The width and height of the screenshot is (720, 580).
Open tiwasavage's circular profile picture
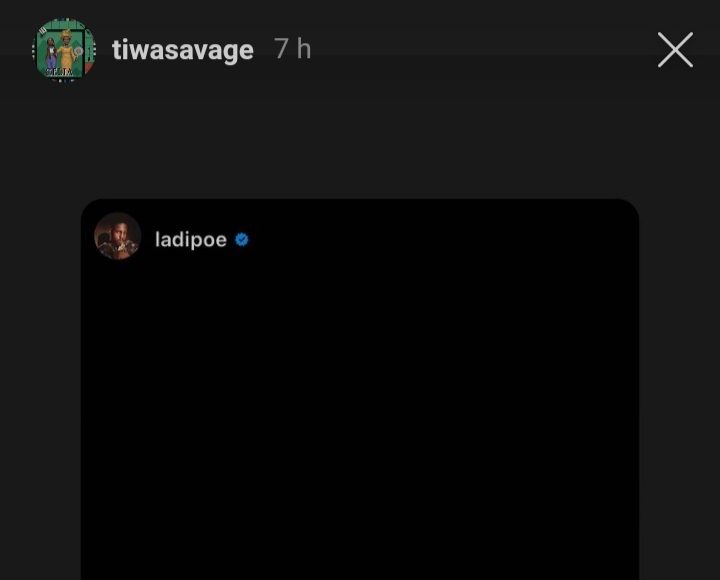64,50
